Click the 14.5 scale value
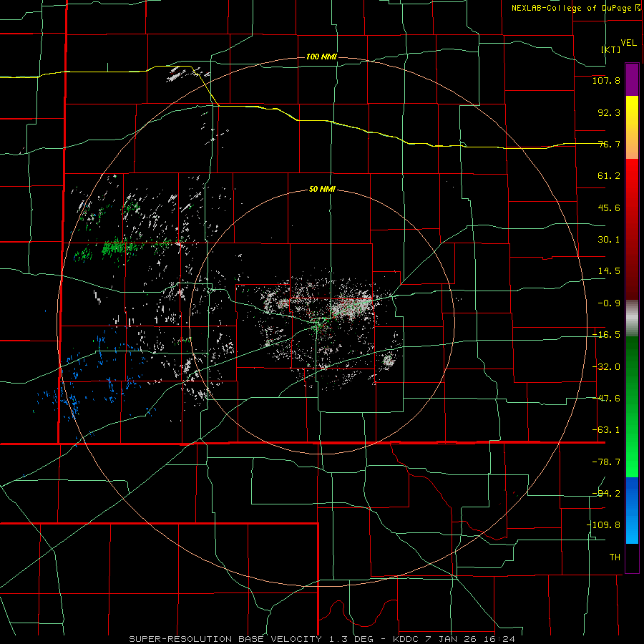644x644 pixels. pyautogui.click(x=609, y=271)
